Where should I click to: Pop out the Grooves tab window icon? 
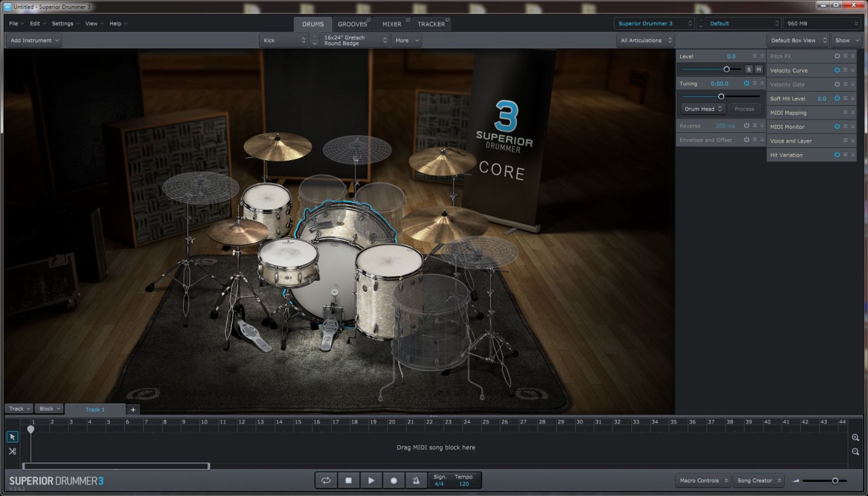pos(368,20)
